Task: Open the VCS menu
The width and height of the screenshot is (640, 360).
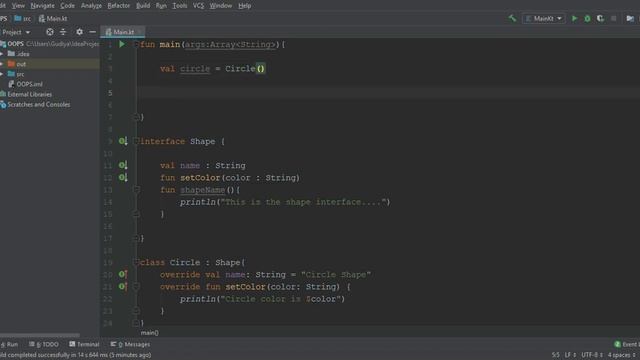Action: 198,6
